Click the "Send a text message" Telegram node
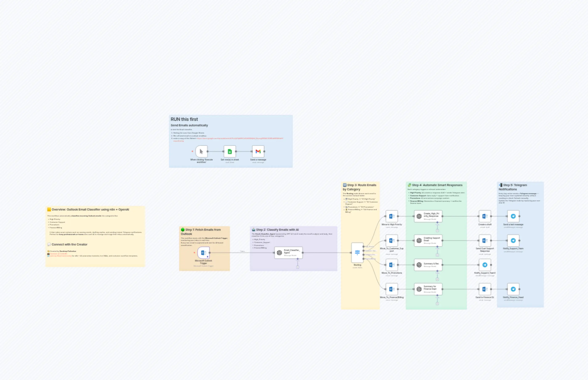The image size is (588, 380). [513, 216]
